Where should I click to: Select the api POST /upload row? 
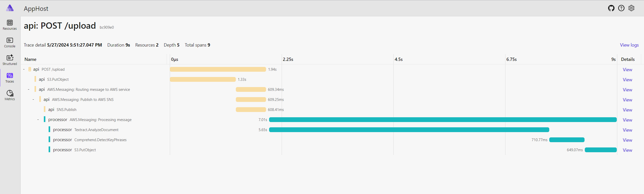point(331,69)
